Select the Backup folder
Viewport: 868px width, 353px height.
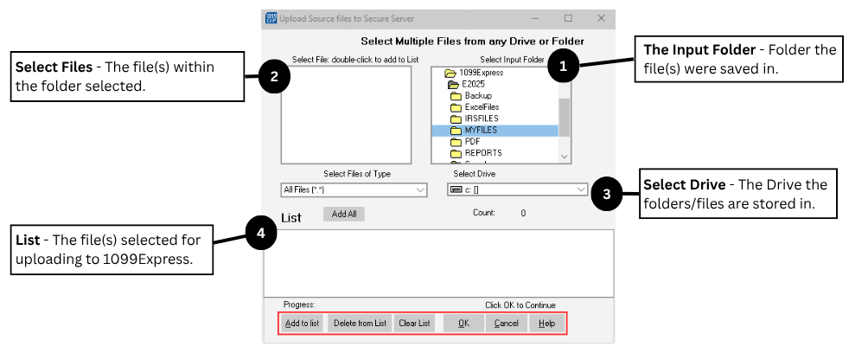click(478, 96)
